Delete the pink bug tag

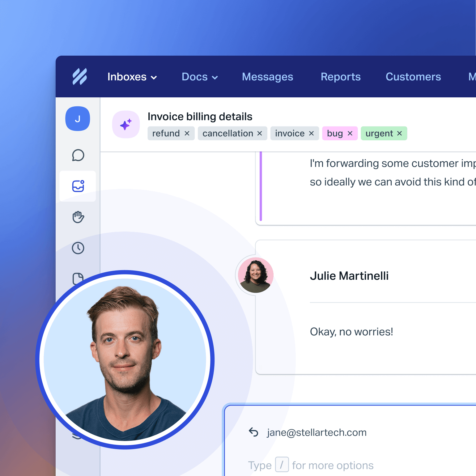(x=350, y=133)
